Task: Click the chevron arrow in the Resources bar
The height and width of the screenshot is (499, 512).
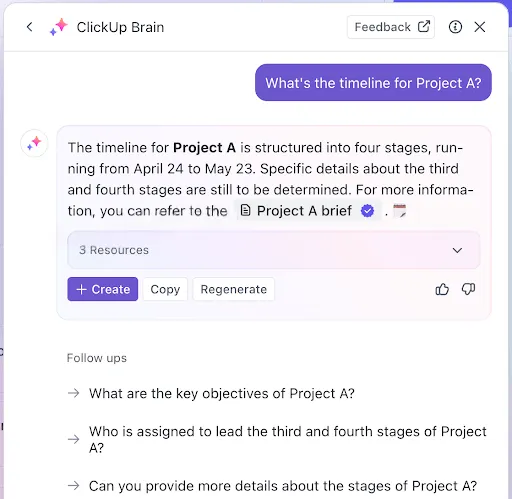Action: 457,250
